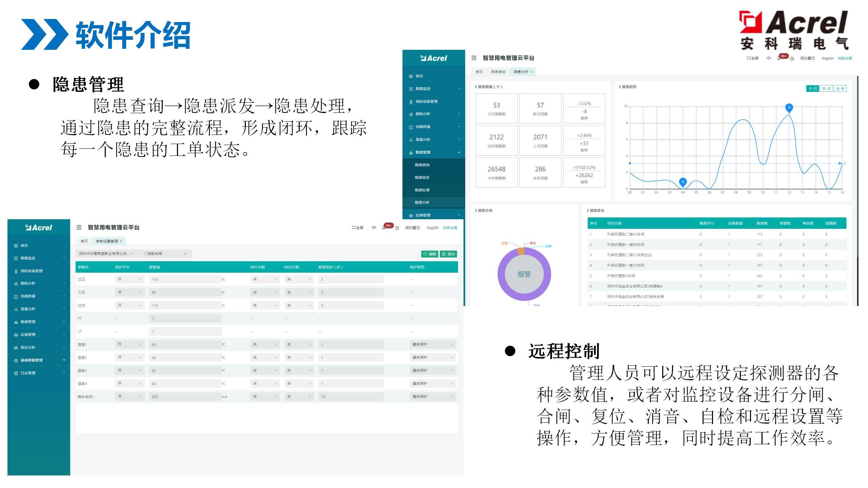Open notifications bell with 99+ badge in top header
Viewport: 868px width, 488px height.
click(779, 58)
